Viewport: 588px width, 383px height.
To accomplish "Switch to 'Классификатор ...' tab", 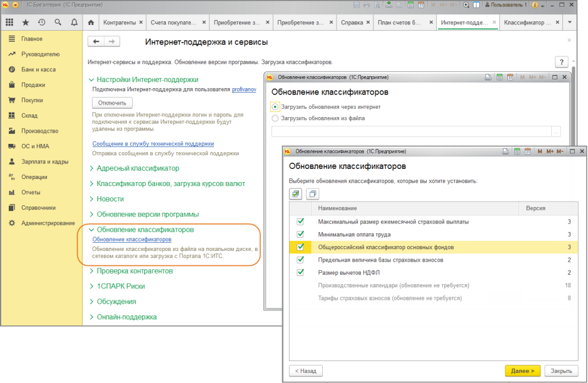I will [x=527, y=23].
